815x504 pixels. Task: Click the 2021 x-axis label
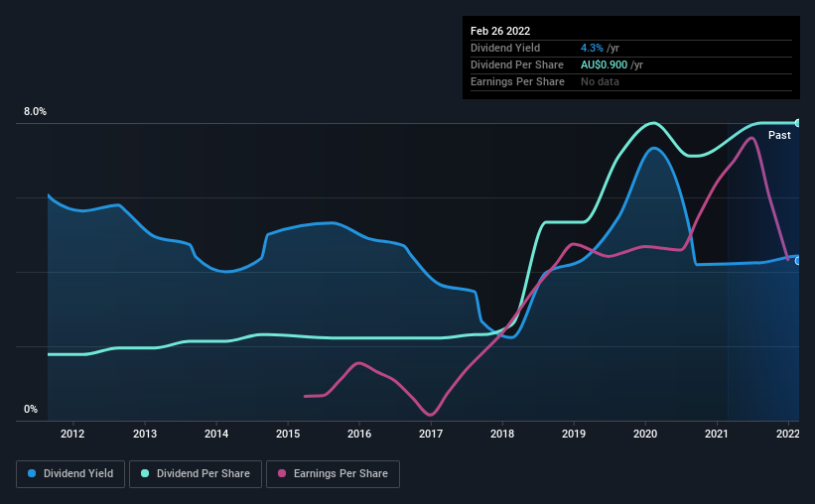(x=717, y=434)
